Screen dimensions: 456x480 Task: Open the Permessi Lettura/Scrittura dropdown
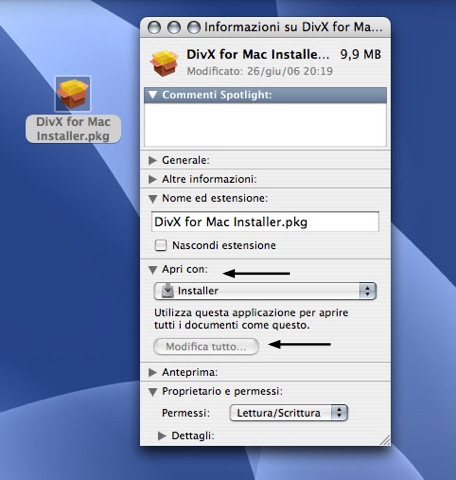click(x=289, y=413)
